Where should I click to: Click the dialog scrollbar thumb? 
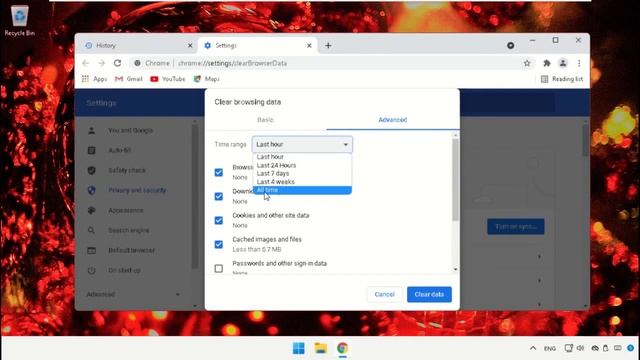456,180
